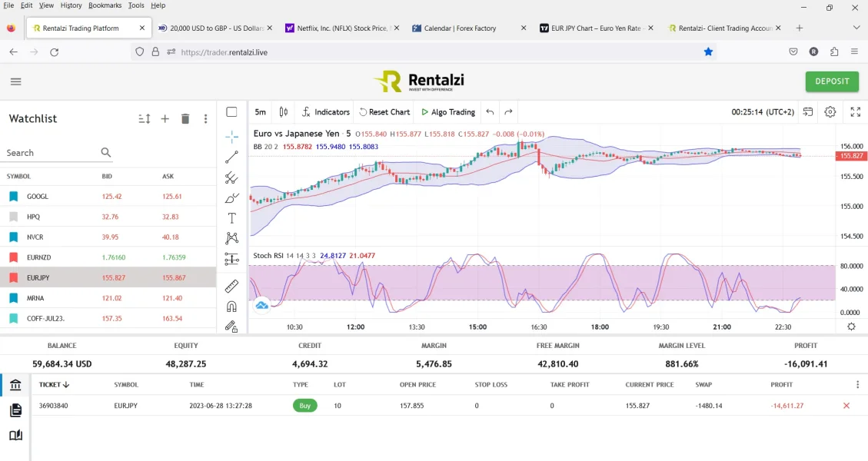Enter fullscreen chart mode
868x461 pixels.
tap(855, 112)
